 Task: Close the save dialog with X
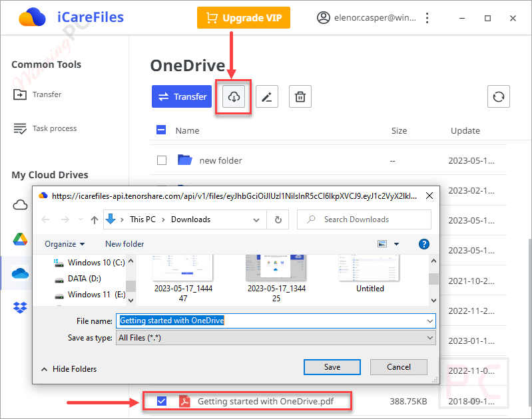pyautogui.click(x=429, y=196)
